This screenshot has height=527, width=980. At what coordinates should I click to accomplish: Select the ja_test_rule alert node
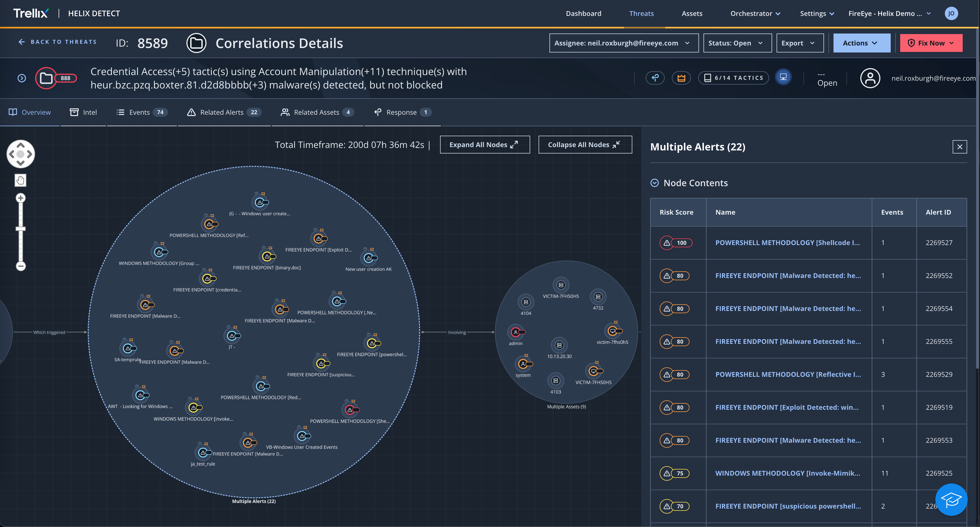pyautogui.click(x=203, y=452)
